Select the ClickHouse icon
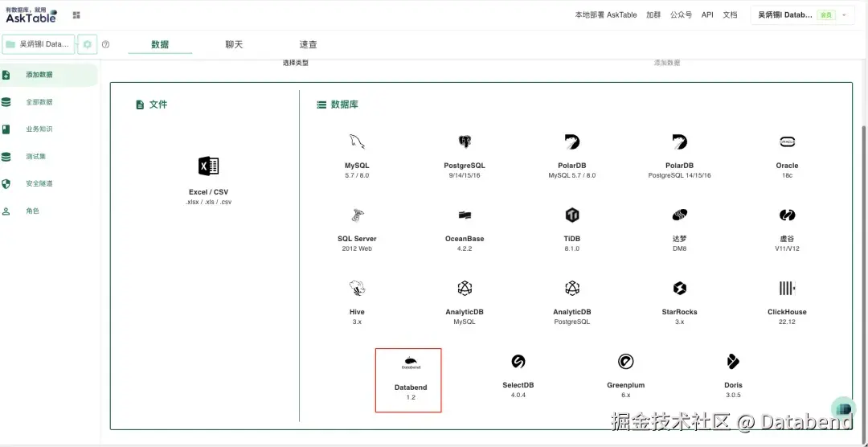Screen dimensions: 868x447 787,288
